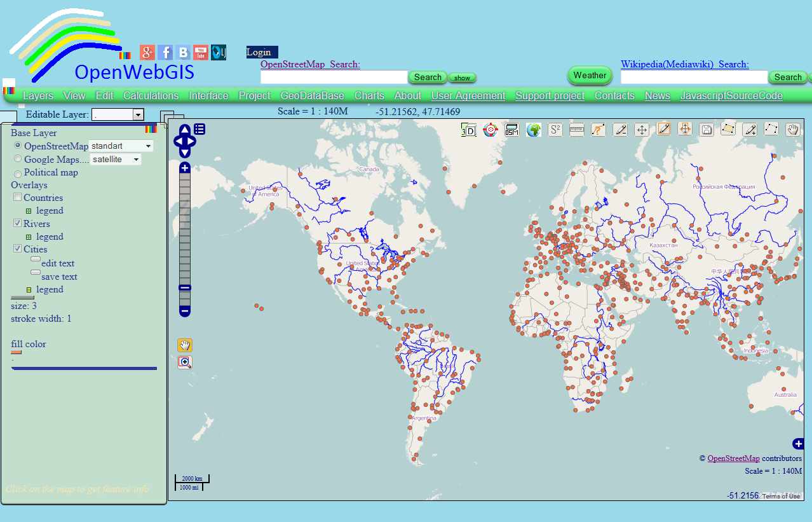
Task: Click the green show button
Action: click(462, 78)
